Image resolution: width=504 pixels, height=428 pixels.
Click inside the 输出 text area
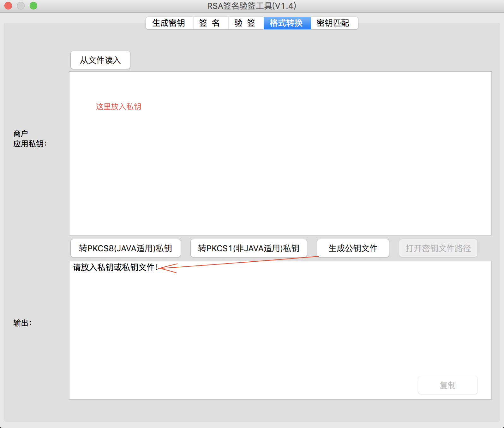(x=280, y=330)
